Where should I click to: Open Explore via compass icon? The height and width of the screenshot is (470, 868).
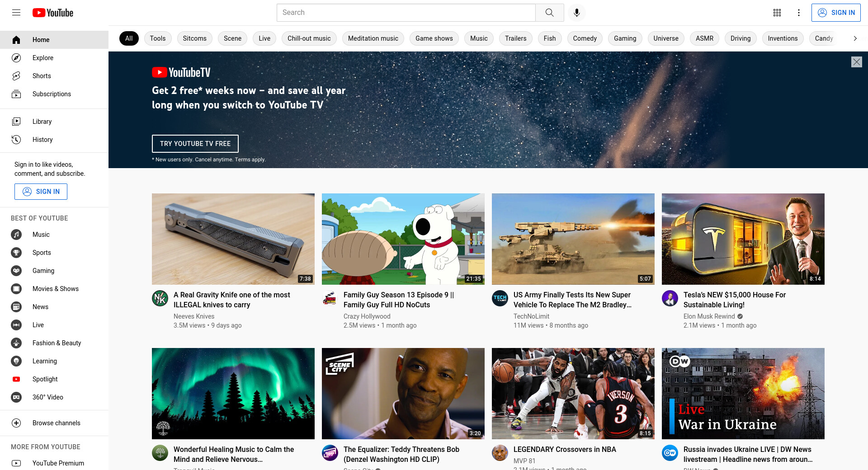tap(16, 58)
